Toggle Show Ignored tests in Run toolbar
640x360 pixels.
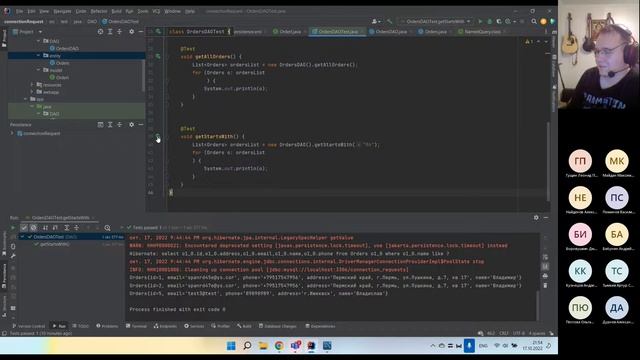(x=33, y=228)
